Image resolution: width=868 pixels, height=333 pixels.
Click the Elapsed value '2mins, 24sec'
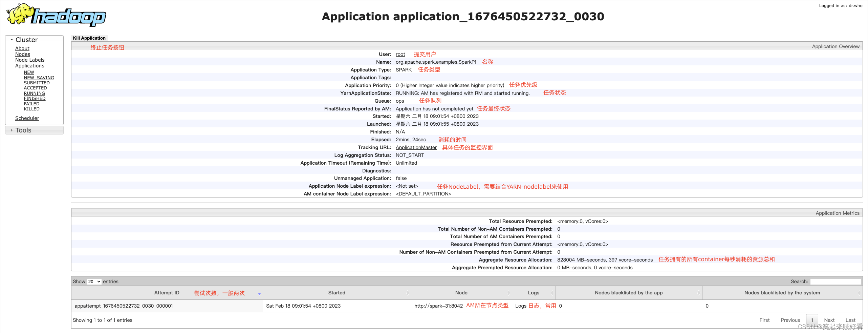(x=411, y=140)
